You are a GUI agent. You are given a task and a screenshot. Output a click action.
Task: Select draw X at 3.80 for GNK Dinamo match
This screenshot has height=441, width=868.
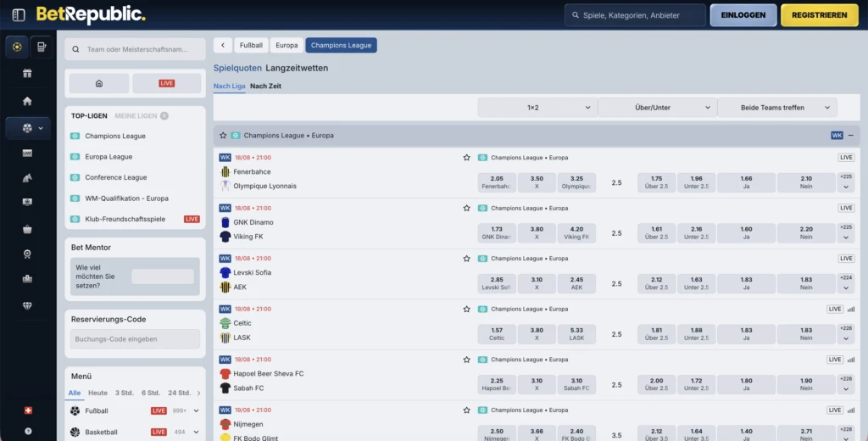pos(537,232)
